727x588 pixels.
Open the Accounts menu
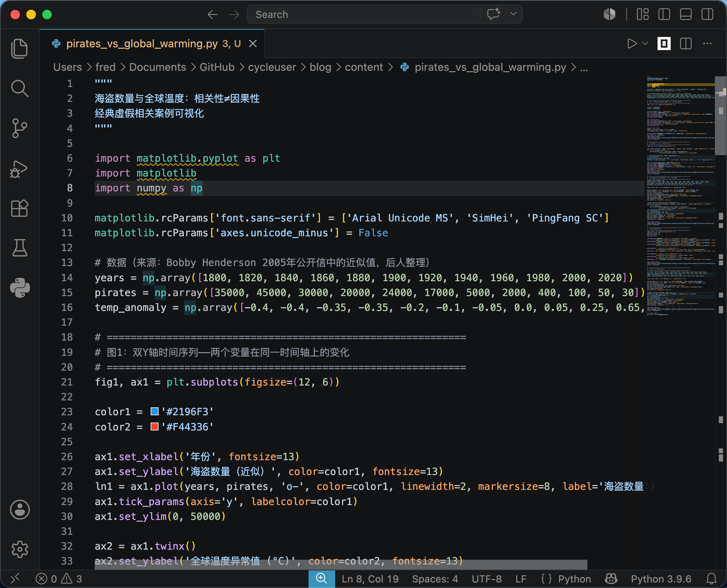point(20,510)
